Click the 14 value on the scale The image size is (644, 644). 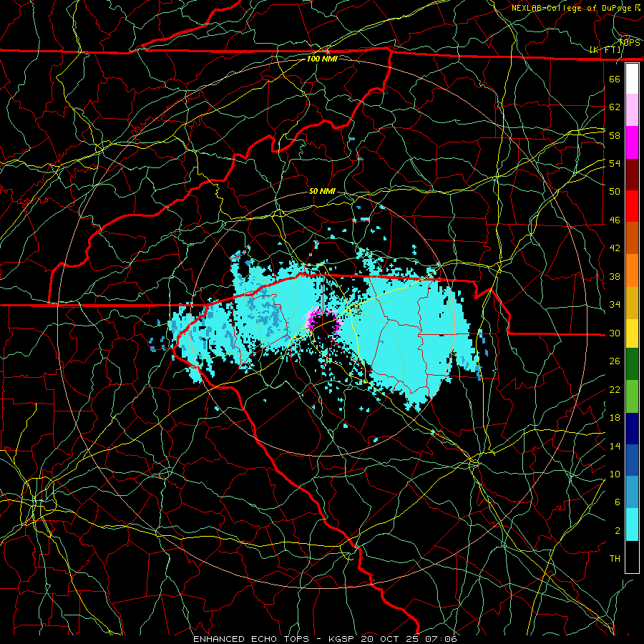coord(615,446)
